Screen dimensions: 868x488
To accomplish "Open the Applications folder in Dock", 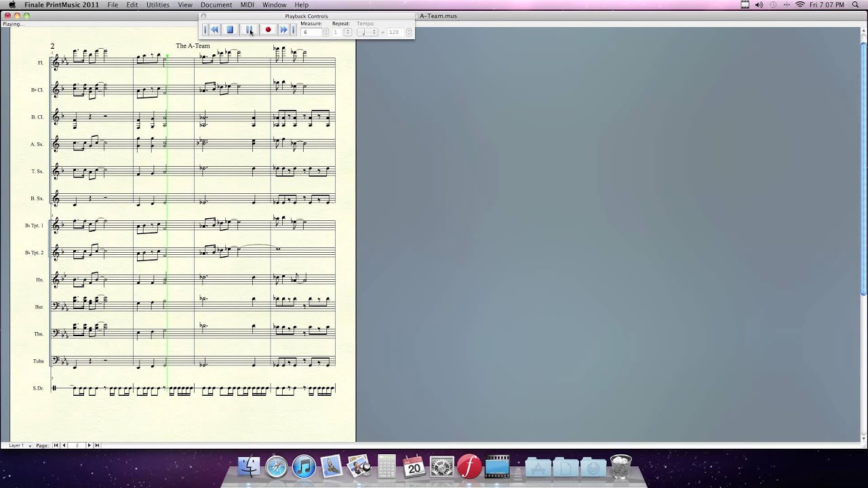I will pyautogui.click(x=538, y=466).
